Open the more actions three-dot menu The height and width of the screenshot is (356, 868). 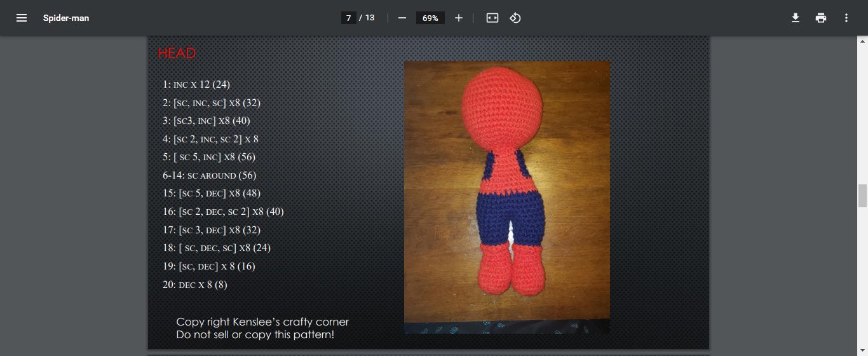[846, 18]
